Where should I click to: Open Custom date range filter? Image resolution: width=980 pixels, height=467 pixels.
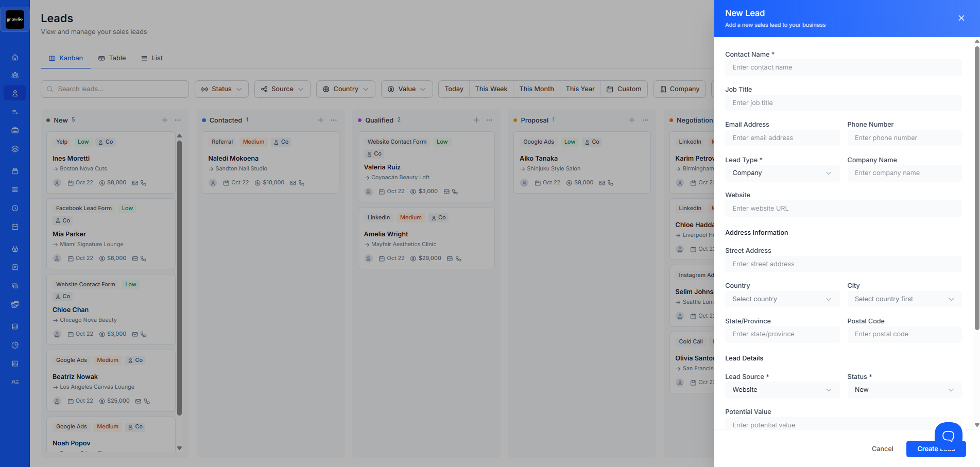[x=624, y=89]
